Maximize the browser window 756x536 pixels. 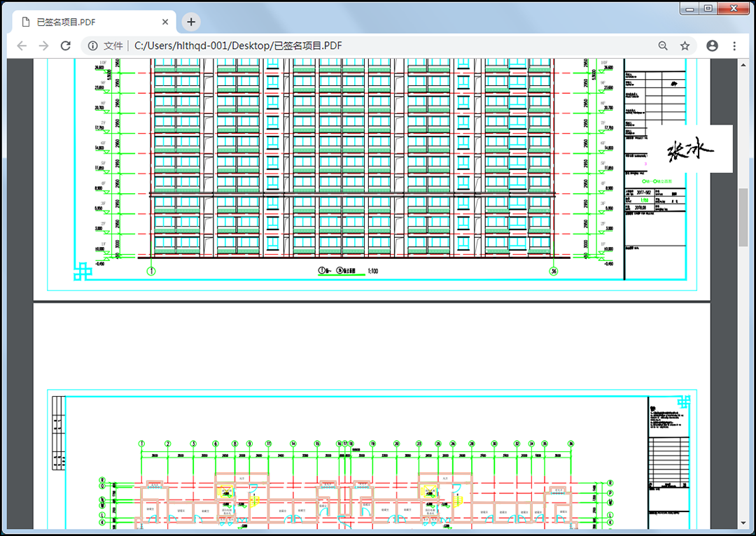click(x=708, y=8)
